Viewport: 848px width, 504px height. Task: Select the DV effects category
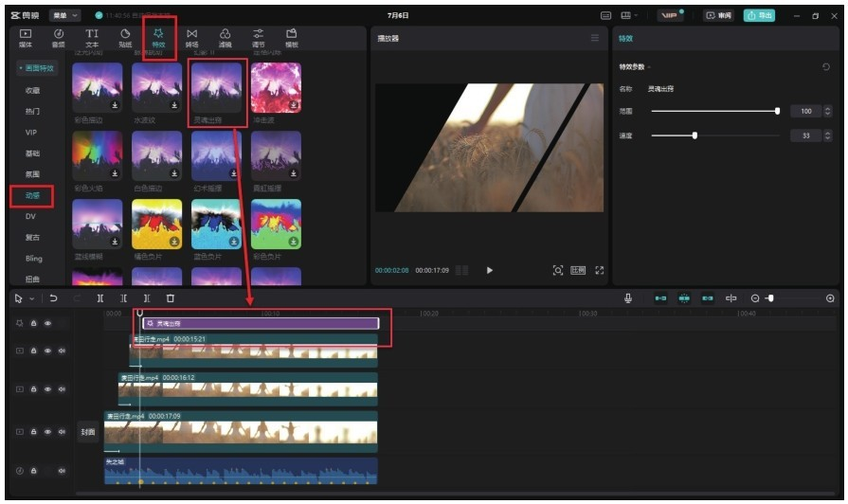pos(30,216)
